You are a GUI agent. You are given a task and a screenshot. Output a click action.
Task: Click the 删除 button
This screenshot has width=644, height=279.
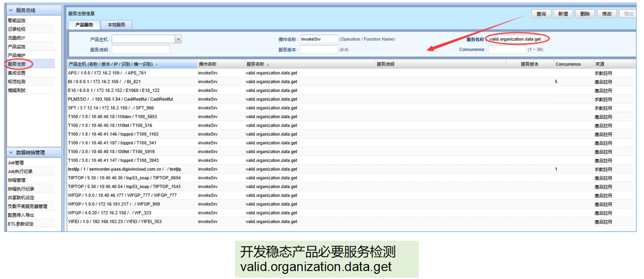point(585,14)
